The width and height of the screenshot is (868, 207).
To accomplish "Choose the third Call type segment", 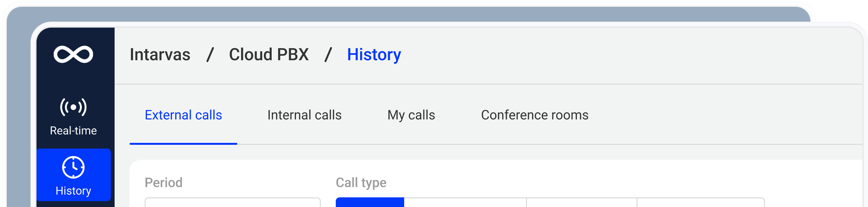I will [581, 203].
